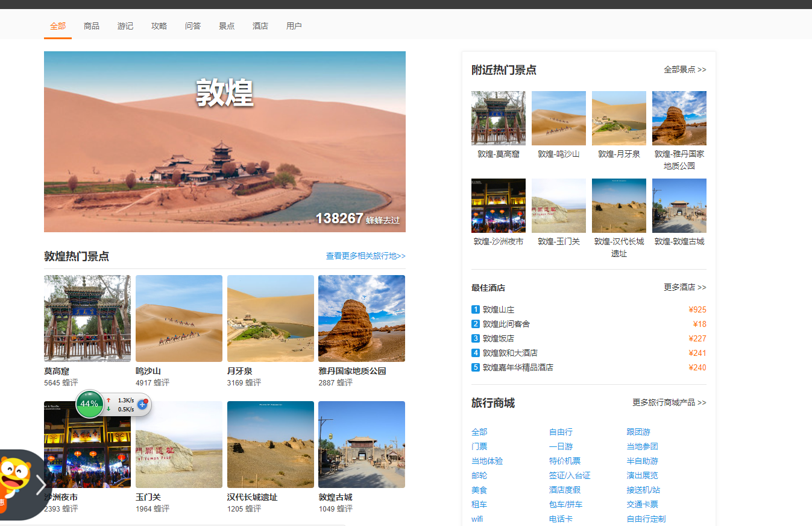Screen dimensions: 812x526
Task: Click the 自由行定制 link
Action: (x=646, y=519)
